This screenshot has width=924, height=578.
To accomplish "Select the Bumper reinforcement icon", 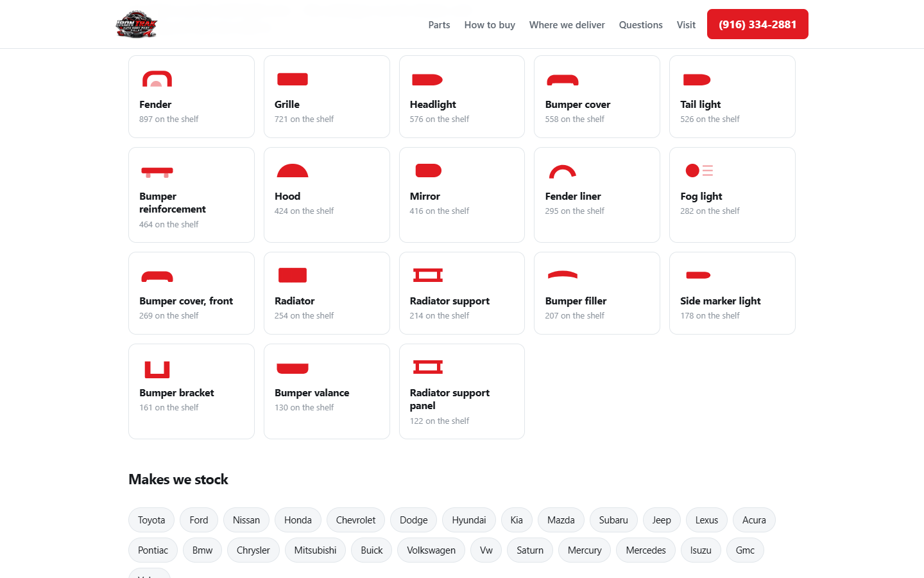I will [157, 172].
